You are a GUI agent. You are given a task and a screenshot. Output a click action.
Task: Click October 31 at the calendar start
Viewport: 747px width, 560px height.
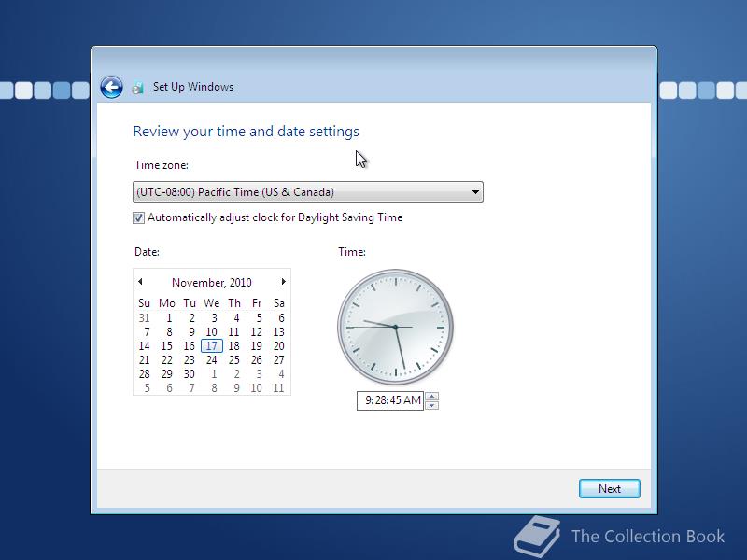tap(145, 317)
